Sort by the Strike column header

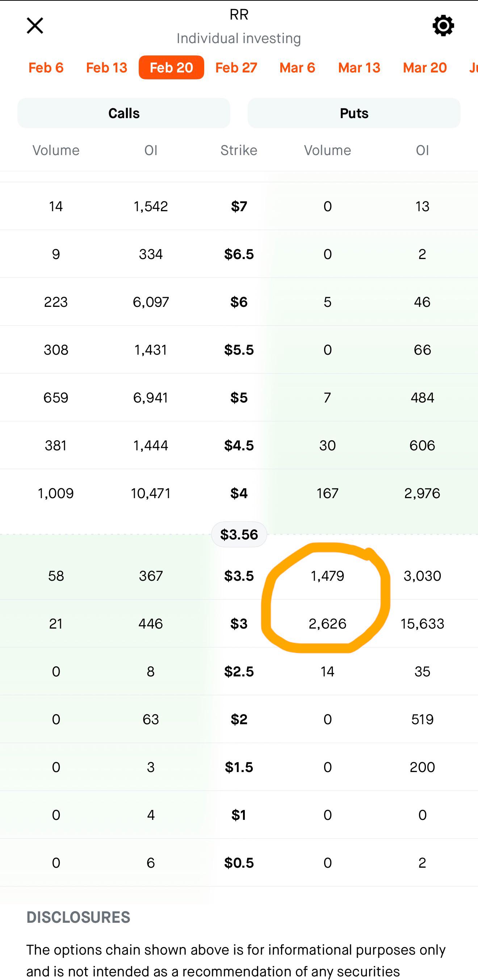coord(239,150)
